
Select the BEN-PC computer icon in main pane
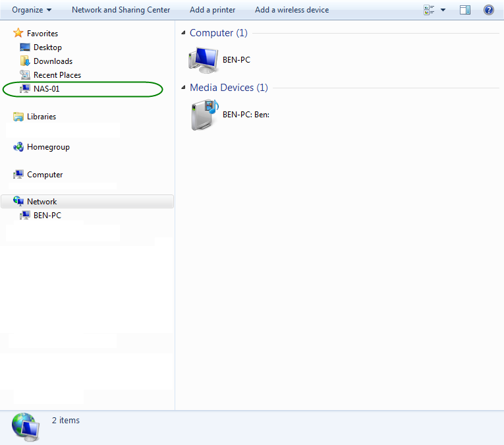point(203,60)
